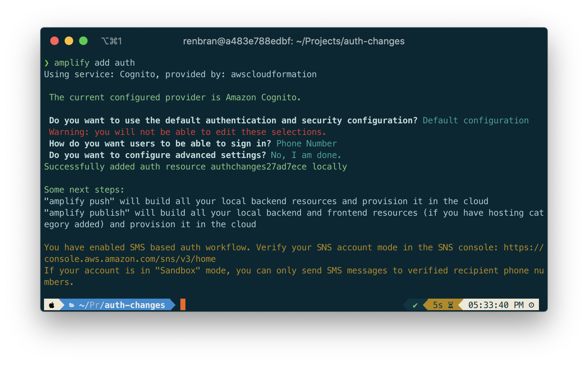Click the hourglass icon beside the 5s timer
588x365 pixels.
[451, 305]
